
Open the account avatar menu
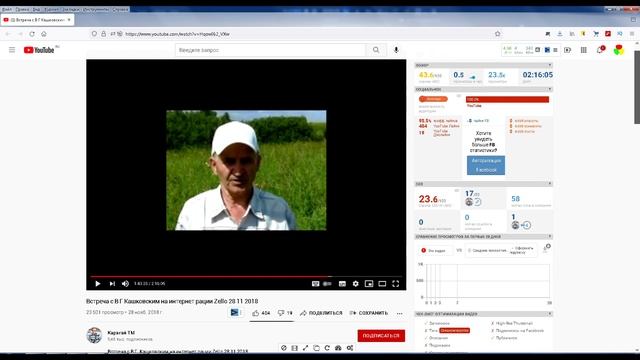click(x=619, y=50)
